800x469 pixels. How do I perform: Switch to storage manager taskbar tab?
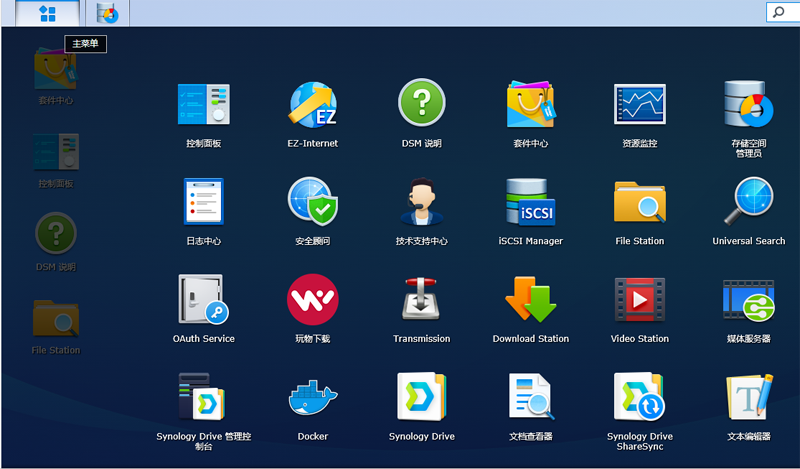107,13
